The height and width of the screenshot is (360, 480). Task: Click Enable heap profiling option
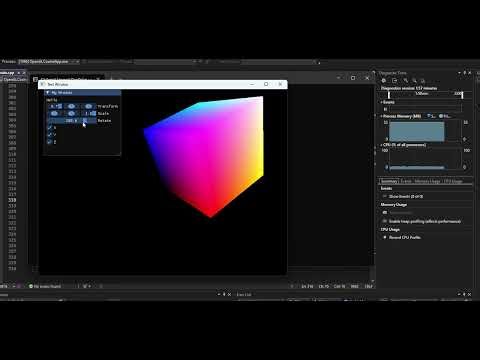[424, 221]
